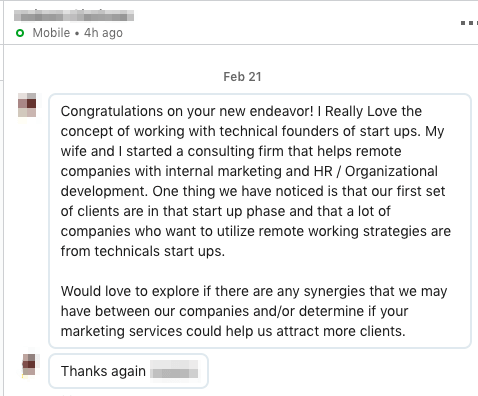
Task: Select the "Thanks again" message bubble
Action: (129, 371)
